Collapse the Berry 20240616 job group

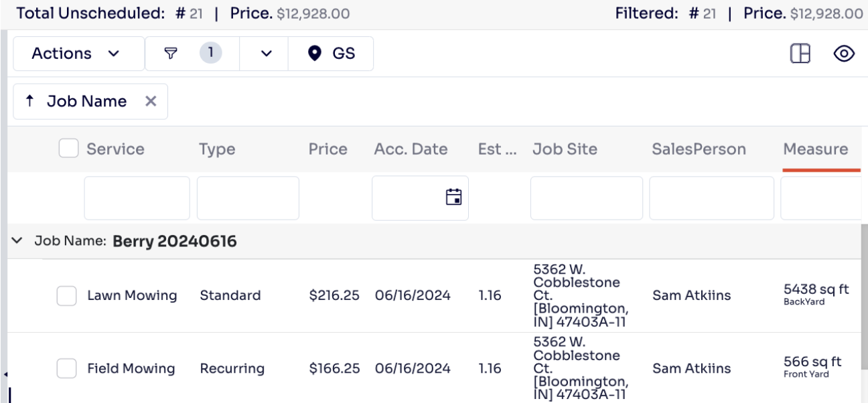pyautogui.click(x=17, y=241)
